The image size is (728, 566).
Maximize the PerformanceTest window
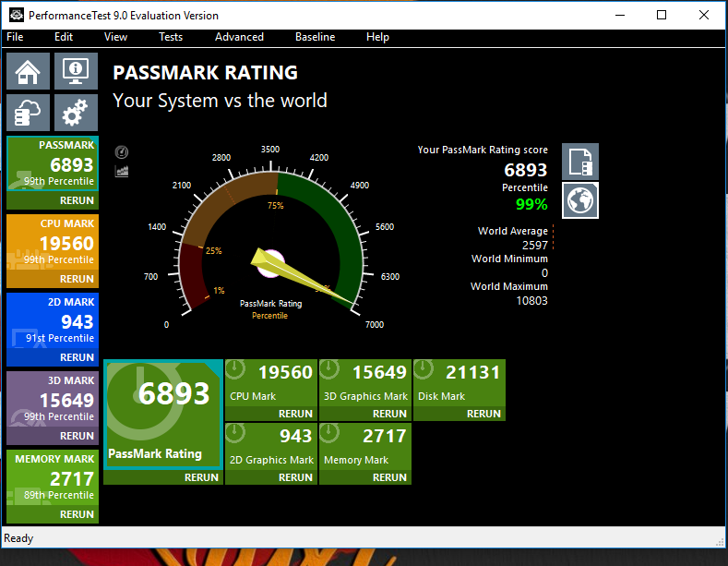coord(662,15)
